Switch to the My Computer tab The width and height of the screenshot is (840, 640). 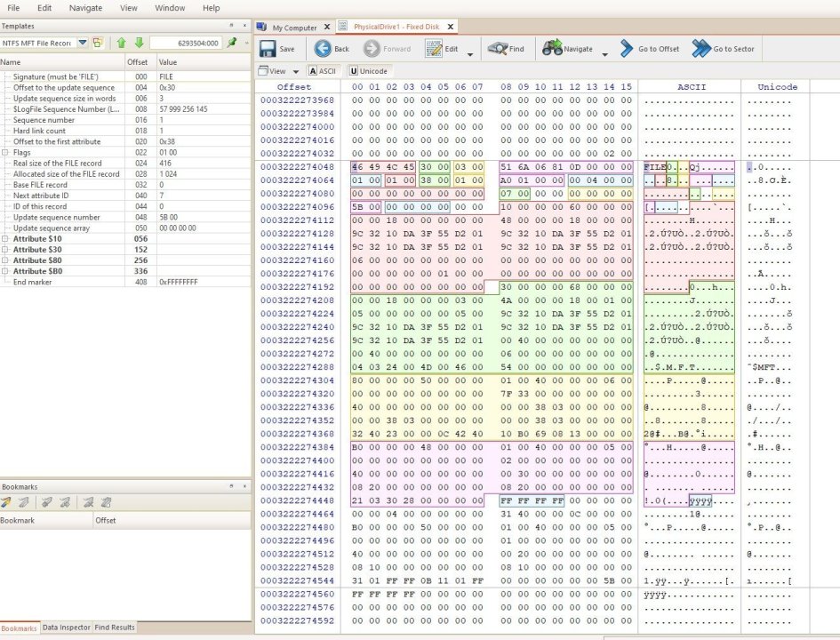293,28
